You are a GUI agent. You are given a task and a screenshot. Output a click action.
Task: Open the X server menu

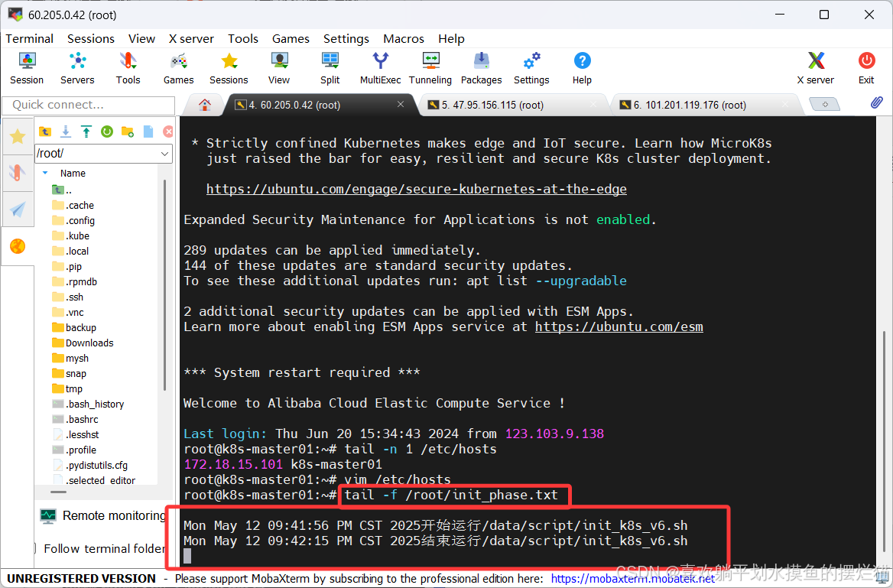pyautogui.click(x=191, y=38)
